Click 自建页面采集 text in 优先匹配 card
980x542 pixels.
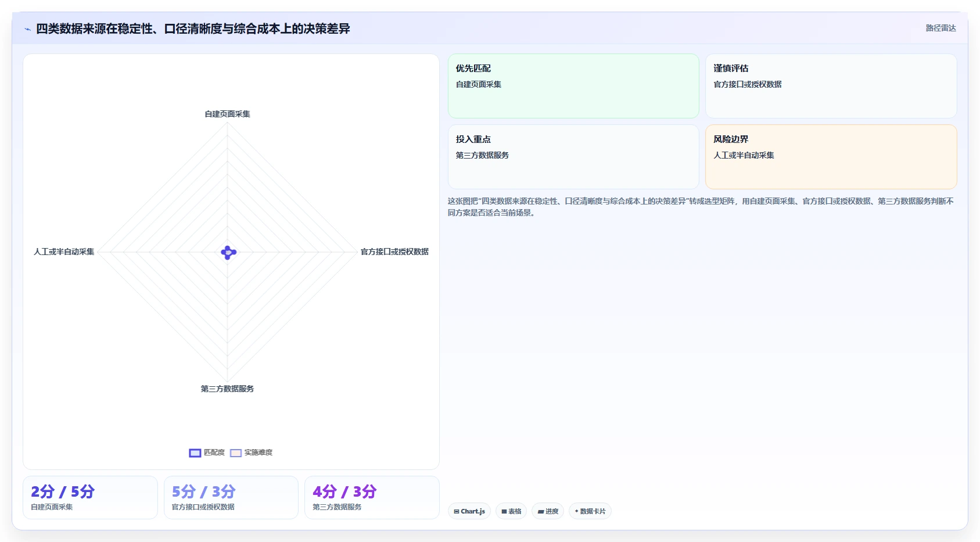pos(479,84)
